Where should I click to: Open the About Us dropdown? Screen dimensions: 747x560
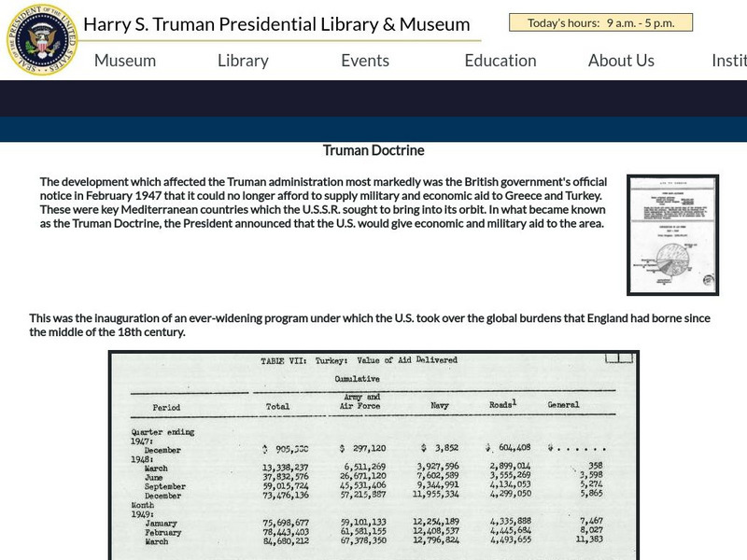[x=621, y=60]
